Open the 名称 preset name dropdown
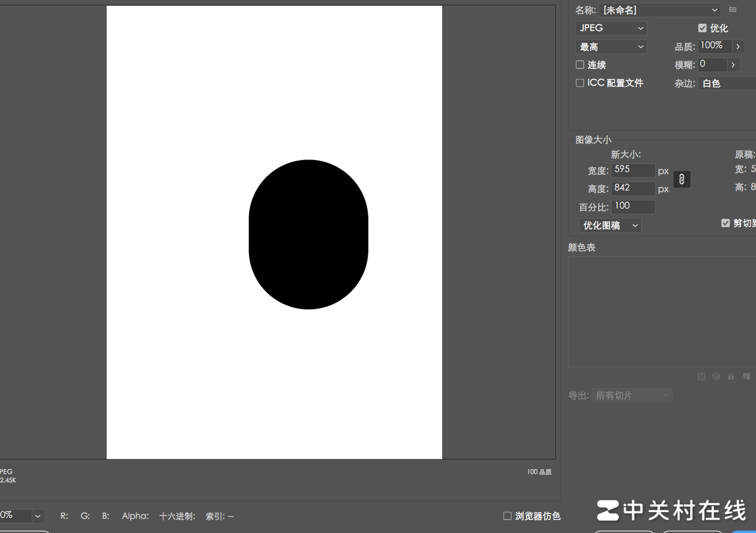This screenshot has width=756, height=533. point(660,10)
